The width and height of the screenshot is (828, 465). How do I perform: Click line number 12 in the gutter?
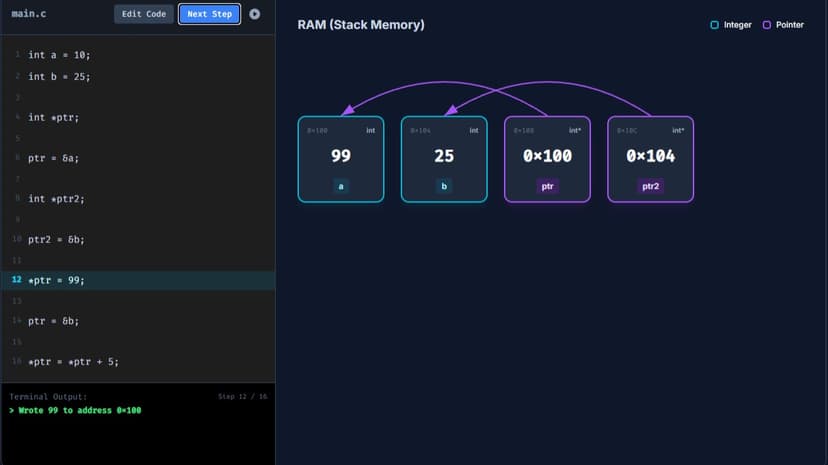click(x=17, y=280)
